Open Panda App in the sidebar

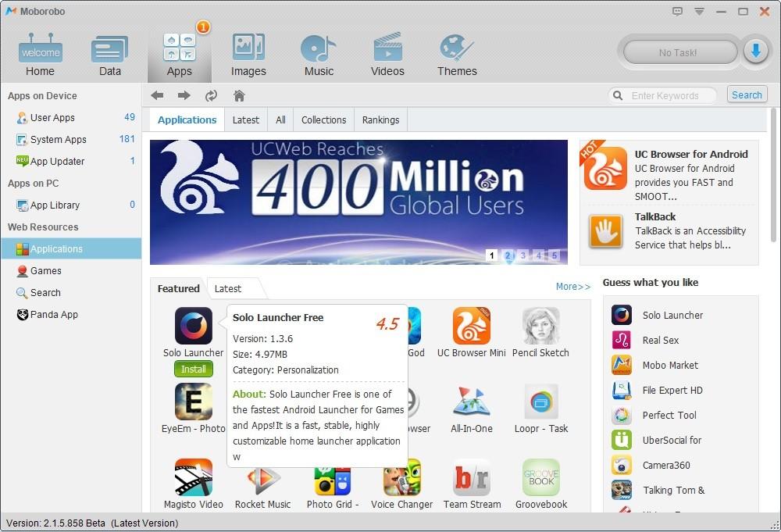pyautogui.click(x=71, y=314)
